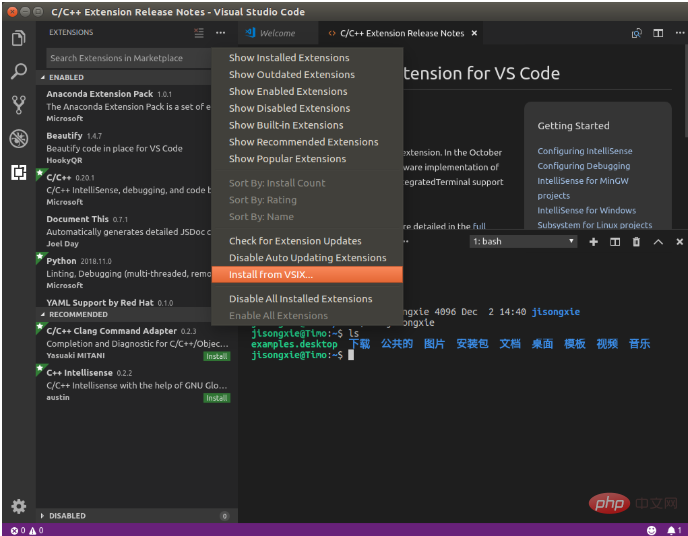Choose Show Disabled Extensions
The image size is (688, 536).
point(307,108)
